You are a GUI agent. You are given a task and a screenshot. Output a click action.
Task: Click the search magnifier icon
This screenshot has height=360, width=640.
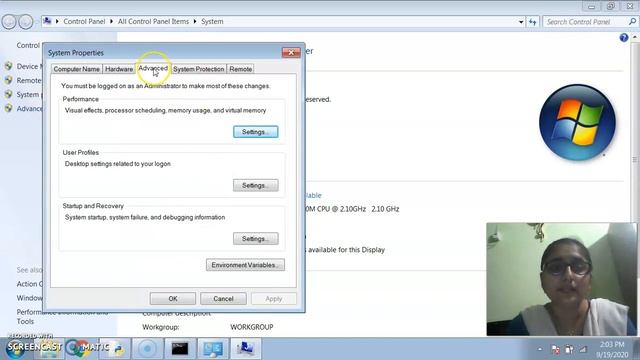[x=633, y=22]
